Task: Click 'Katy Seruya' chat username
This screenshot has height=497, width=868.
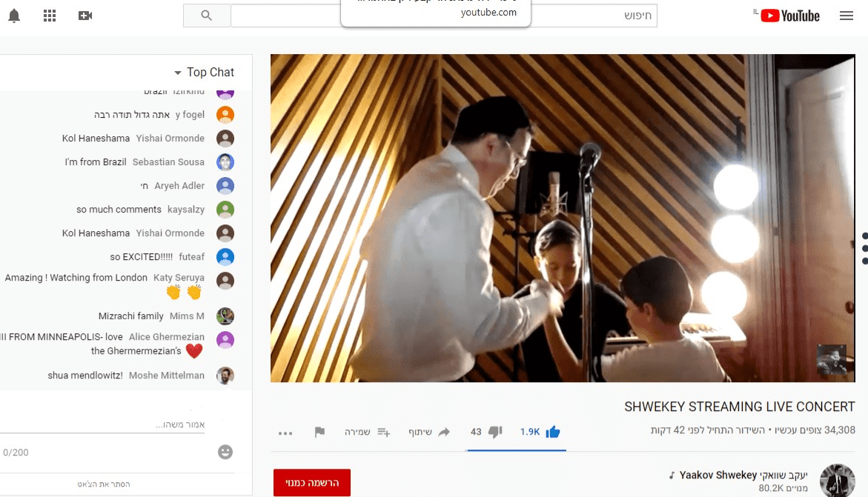Action: click(x=179, y=277)
